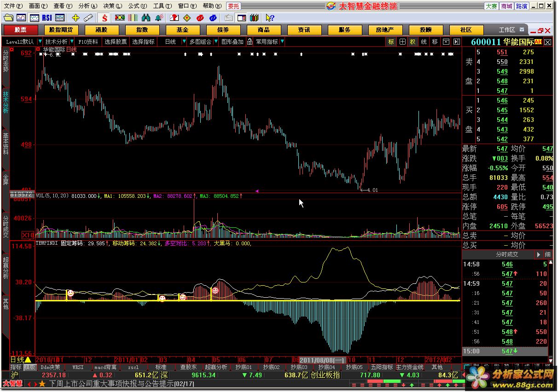
Task: Click the 日线 period label at chart bottom
Action: 17,359
